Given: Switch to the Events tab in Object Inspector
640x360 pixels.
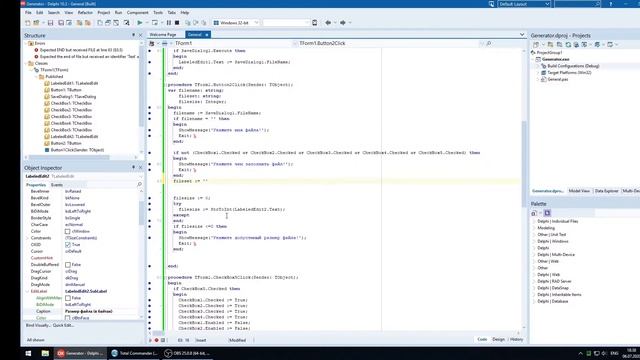Looking at the screenshot, I should [57, 185].
